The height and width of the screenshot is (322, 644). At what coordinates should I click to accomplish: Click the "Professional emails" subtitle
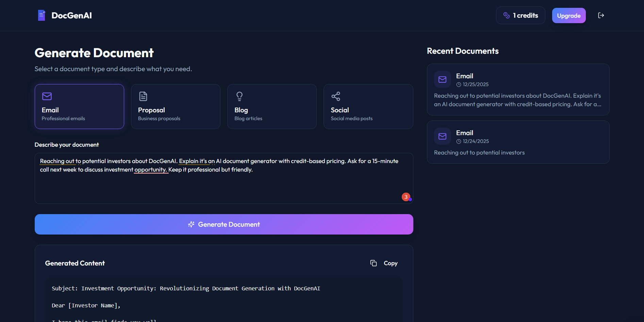63,118
